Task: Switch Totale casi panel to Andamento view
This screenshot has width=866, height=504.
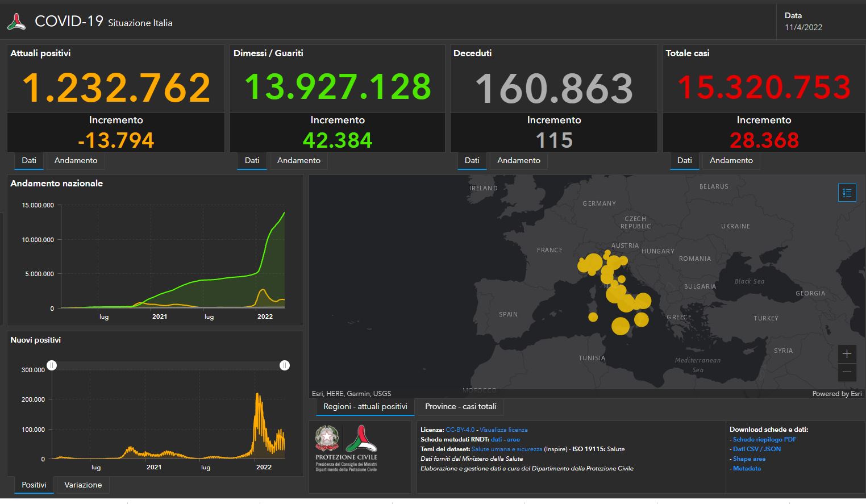Action: click(731, 161)
